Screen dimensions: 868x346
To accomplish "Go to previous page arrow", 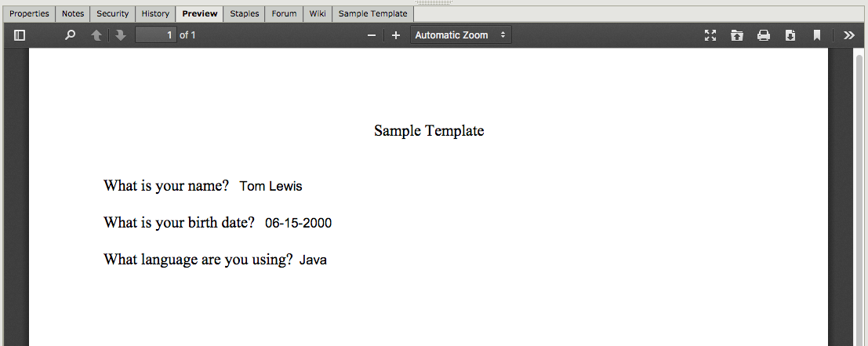I will point(96,35).
